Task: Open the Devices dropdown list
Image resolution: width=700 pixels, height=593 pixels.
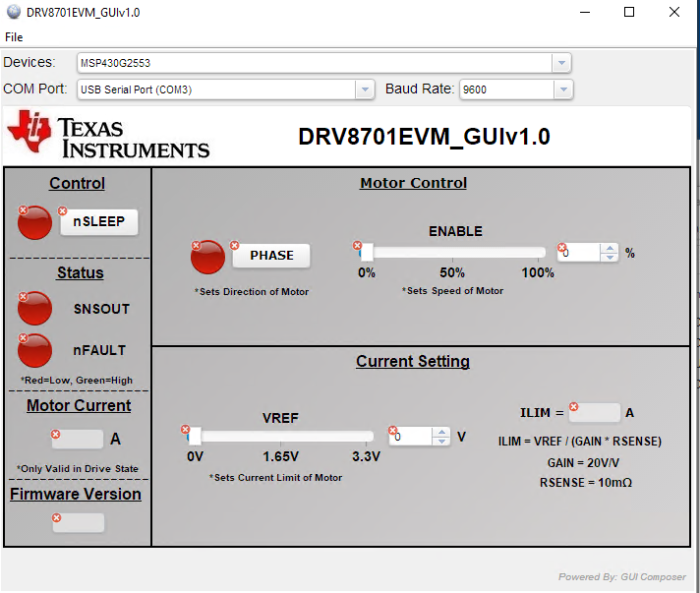Action: point(561,63)
